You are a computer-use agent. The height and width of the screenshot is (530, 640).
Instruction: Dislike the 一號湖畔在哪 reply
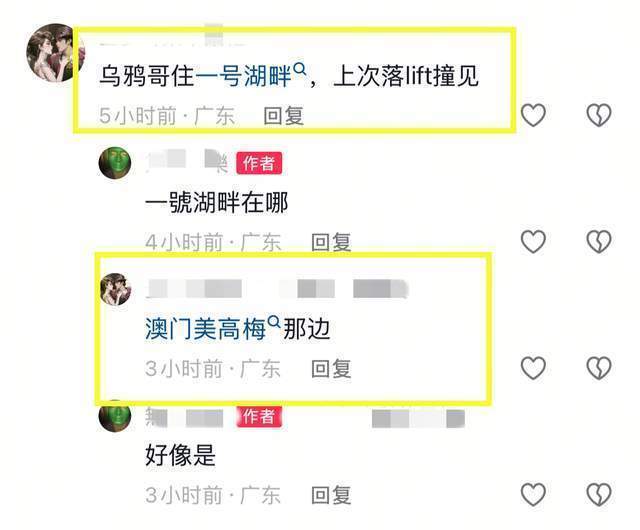[599, 241]
